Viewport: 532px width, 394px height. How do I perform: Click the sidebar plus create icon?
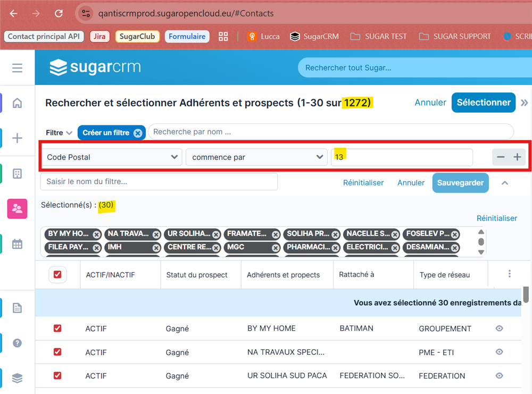point(17,138)
